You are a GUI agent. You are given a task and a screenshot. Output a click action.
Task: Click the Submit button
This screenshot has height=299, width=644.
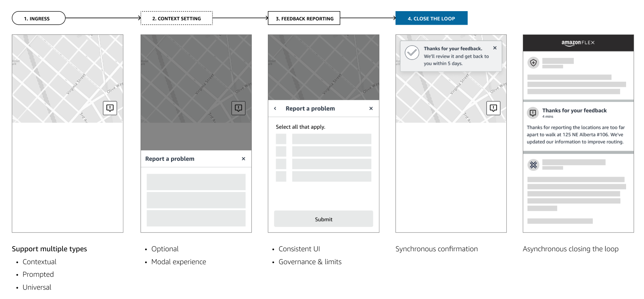coord(323,219)
